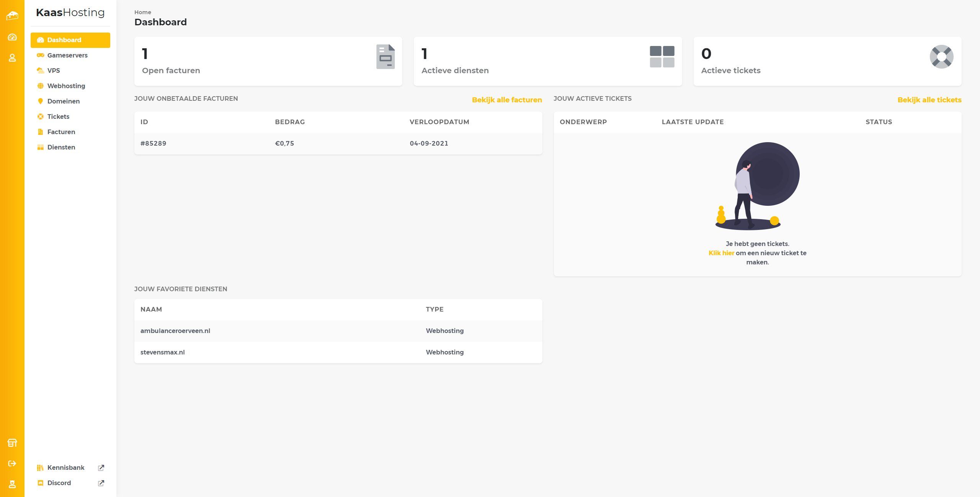Click the lifebuoy icon in Actieve tickets card
980x497 pixels.
click(941, 57)
